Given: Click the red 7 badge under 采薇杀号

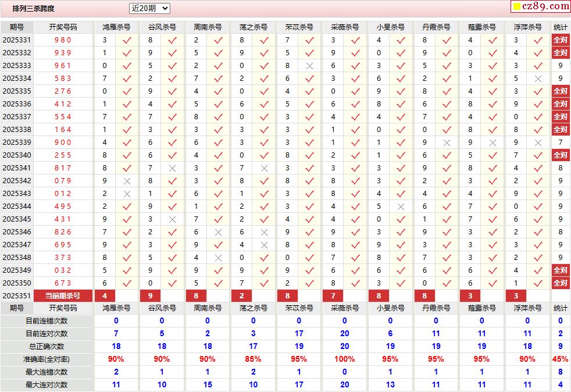Looking at the screenshot, I should (333, 296).
